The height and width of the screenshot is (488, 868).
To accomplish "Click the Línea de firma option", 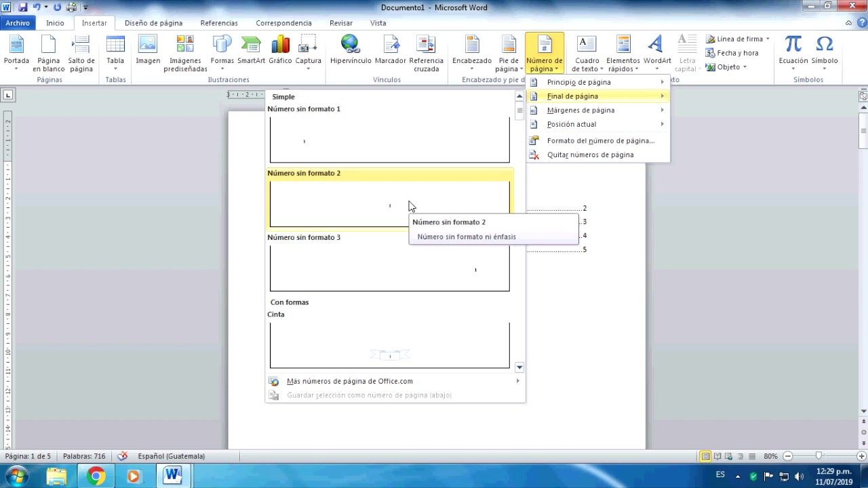I will click(x=738, y=39).
